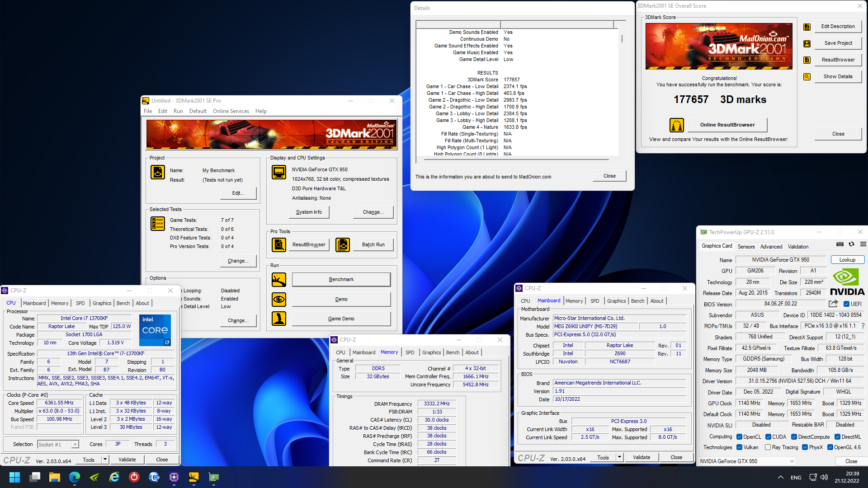Open the GPU selection dropdown in GPU-Z
The image size is (868, 488).
click(x=747, y=461)
